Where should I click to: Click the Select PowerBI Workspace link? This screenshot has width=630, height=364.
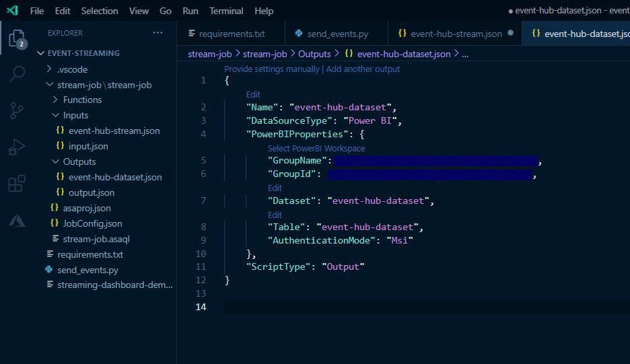(316, 148)
